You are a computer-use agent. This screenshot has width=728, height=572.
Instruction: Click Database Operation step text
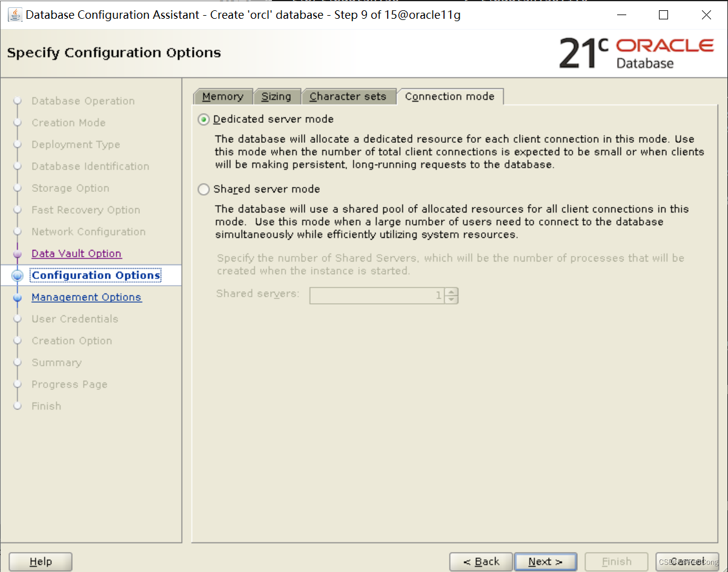point(83,101)
